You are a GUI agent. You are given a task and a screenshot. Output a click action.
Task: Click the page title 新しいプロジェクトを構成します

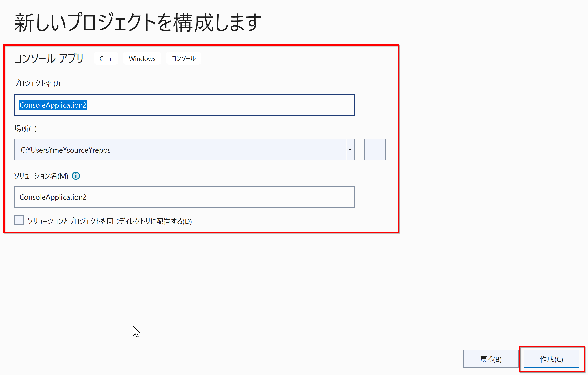138,22
